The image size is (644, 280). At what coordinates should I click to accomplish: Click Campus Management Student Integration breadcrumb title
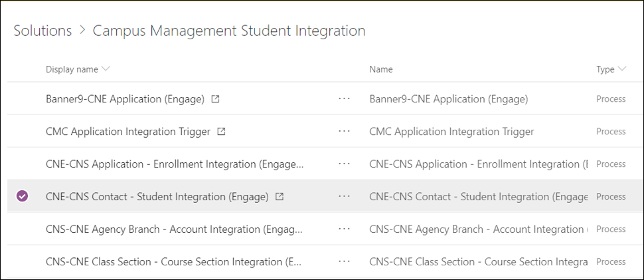tap(229, 31)
